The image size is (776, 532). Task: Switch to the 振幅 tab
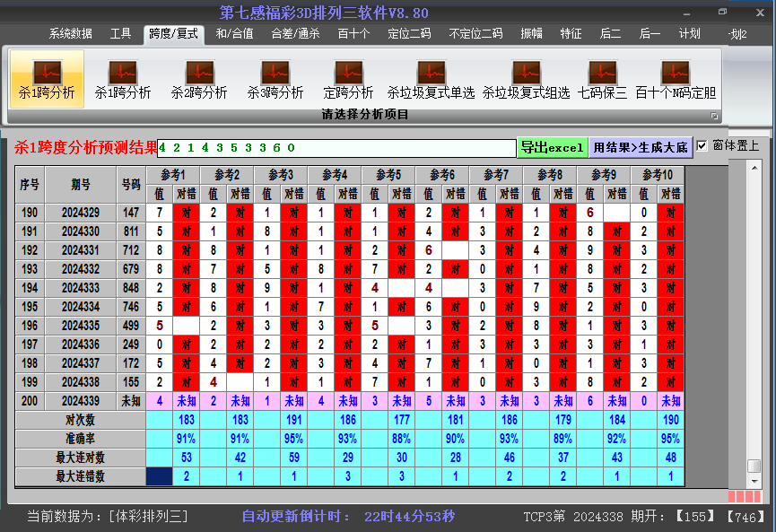tap(531, 34)
